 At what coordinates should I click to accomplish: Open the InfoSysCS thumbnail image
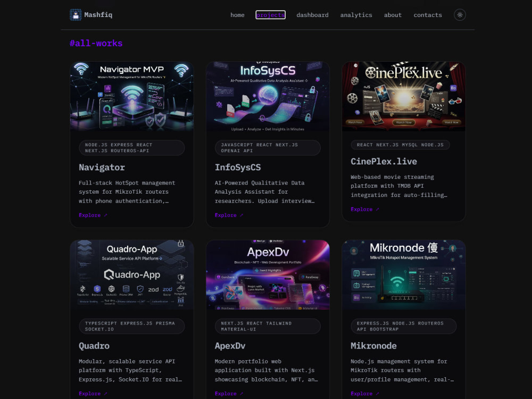268,96
